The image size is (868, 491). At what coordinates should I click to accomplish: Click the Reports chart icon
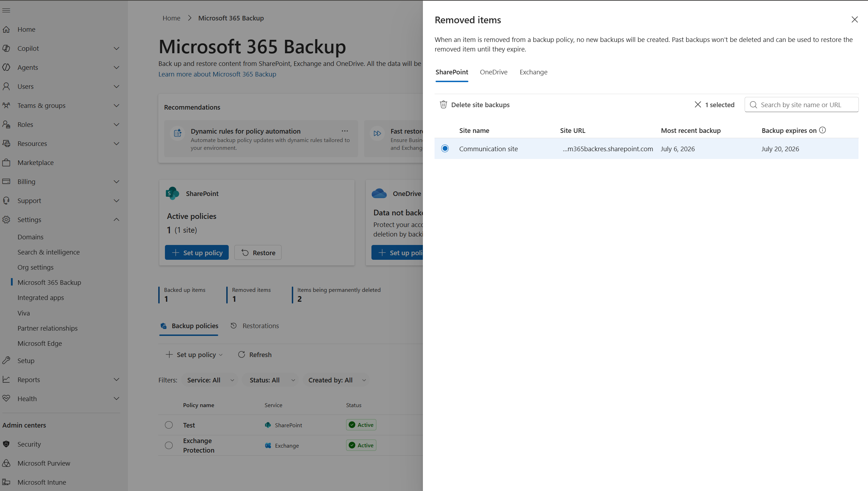pyautogui.click(x=6, y=380)
